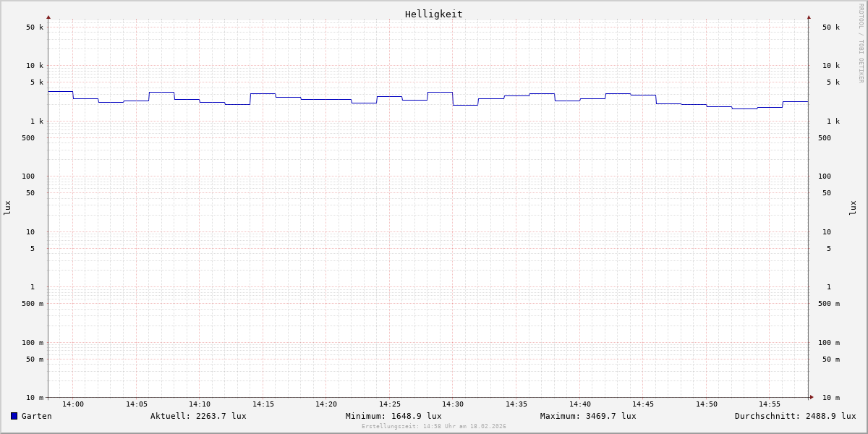Click the red arrow atop the right y-axis
The image size is (868, 434).
[809, 17]
